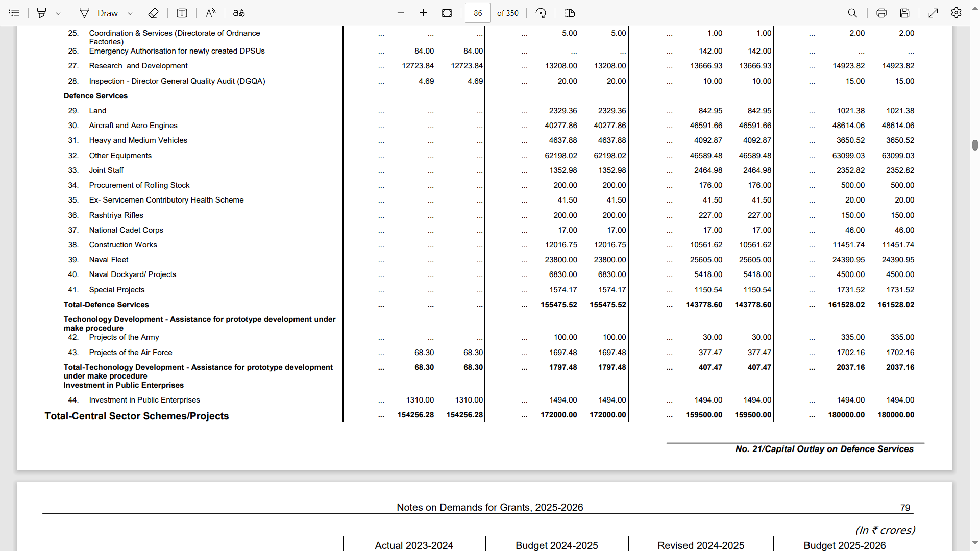980x551 pixels.
Task: Click 'Special Projects' row label
Action: coord(117,290)
